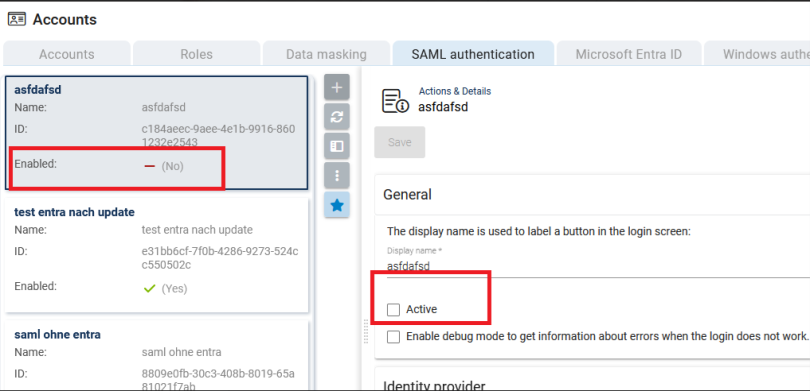Viewport: 810px width, 391px height.
Task: Click the asfdafsd heading in details panel
Action: click(x=443, y=107)
